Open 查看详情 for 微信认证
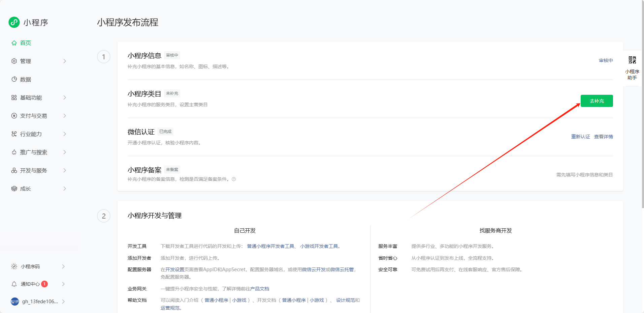Screen dimensions: 644x313 coord(603,136)
